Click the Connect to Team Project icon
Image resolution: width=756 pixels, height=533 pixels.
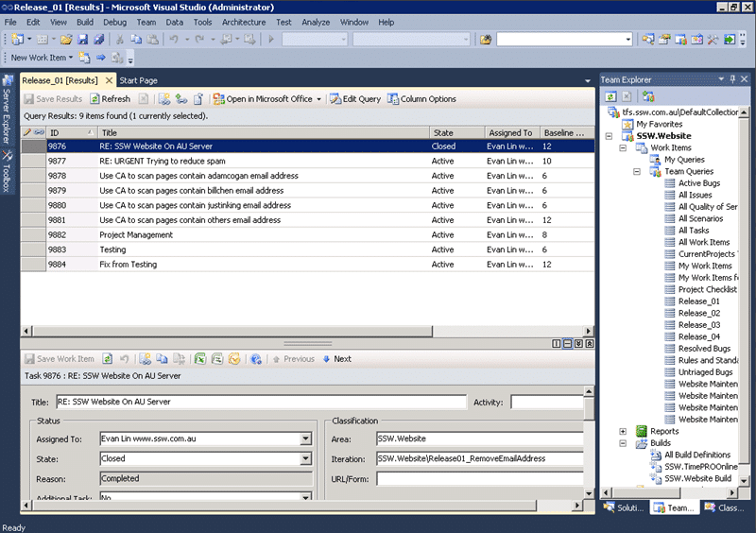pyautogui.click(x=648, y=96)
